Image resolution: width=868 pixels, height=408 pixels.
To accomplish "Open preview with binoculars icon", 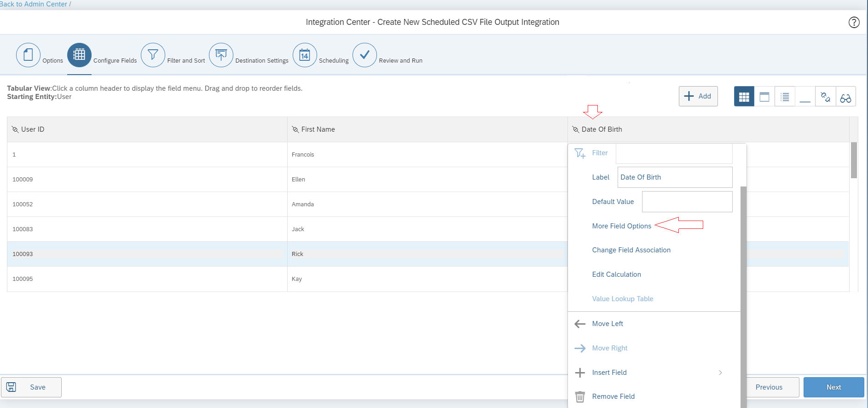I will (845, 97).
